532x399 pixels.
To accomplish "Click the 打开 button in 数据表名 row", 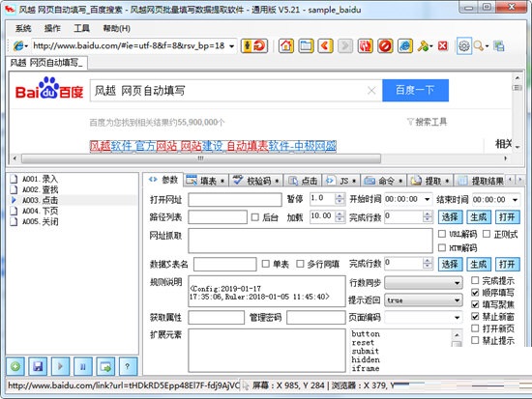I will coord(507,264).
